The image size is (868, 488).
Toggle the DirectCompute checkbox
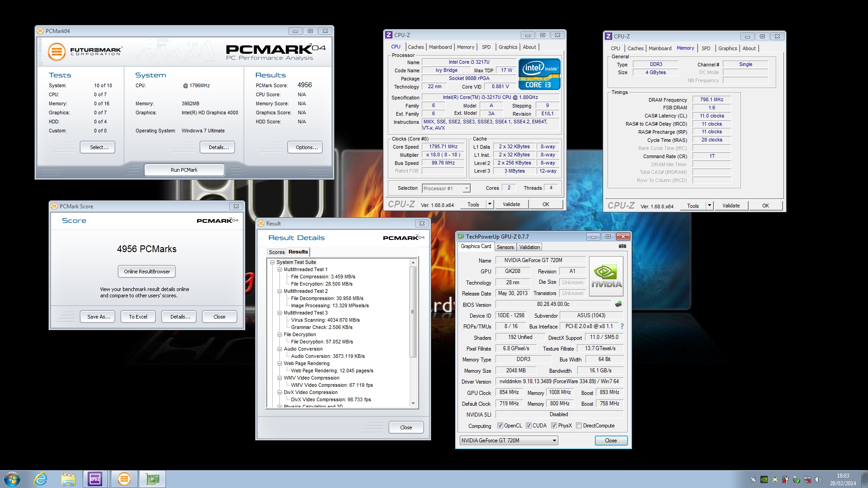[x=579, y=426]
